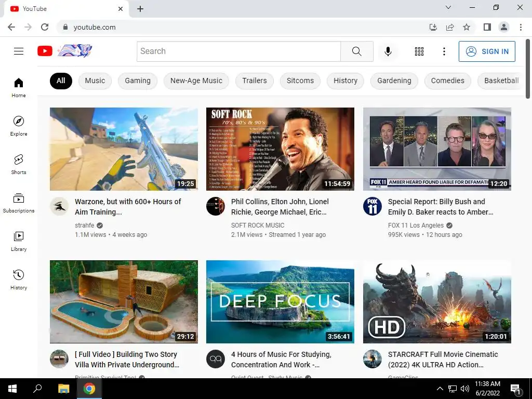Click the magnifier search button

pos(356,51)
